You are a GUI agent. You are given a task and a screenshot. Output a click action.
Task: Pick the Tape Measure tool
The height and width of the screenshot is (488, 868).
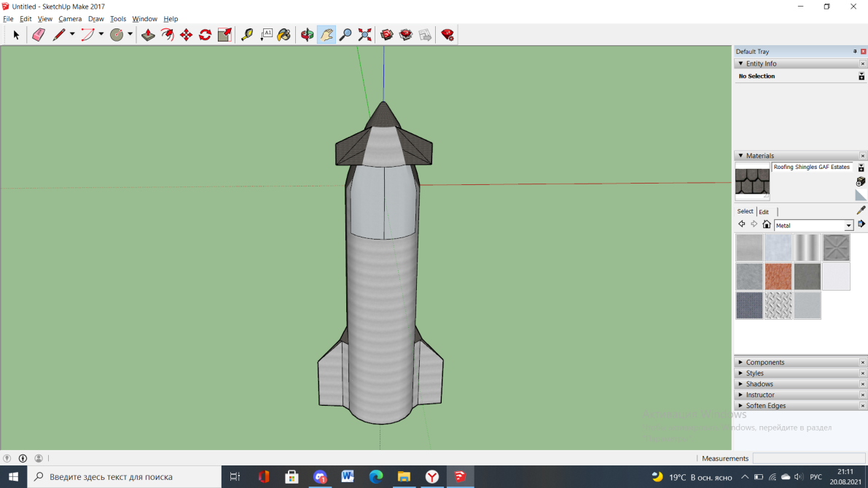247,35
